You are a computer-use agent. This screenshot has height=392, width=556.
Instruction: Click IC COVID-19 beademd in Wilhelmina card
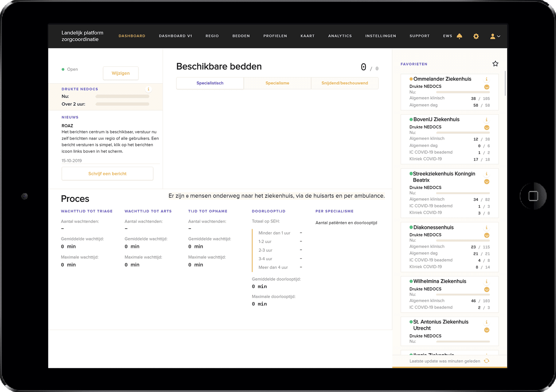(x=449, y=307)
